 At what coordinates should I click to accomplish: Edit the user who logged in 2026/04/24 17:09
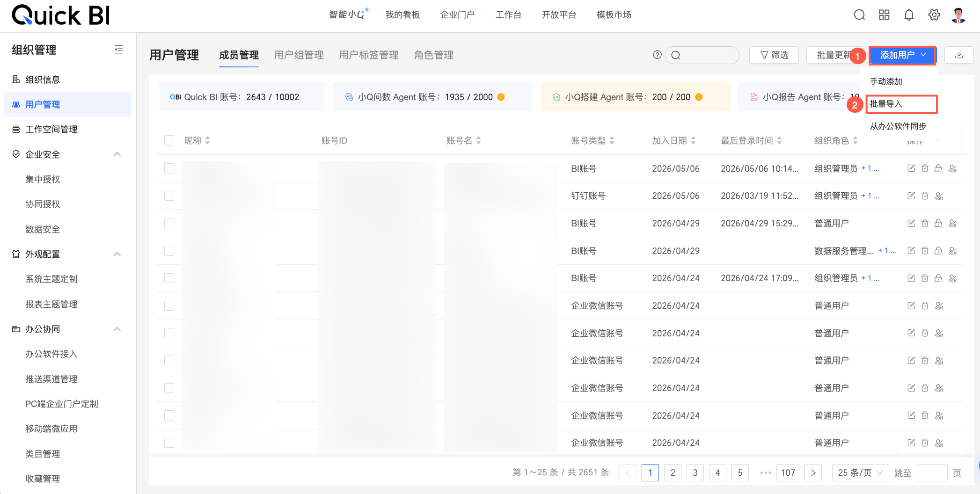point(911,278)
